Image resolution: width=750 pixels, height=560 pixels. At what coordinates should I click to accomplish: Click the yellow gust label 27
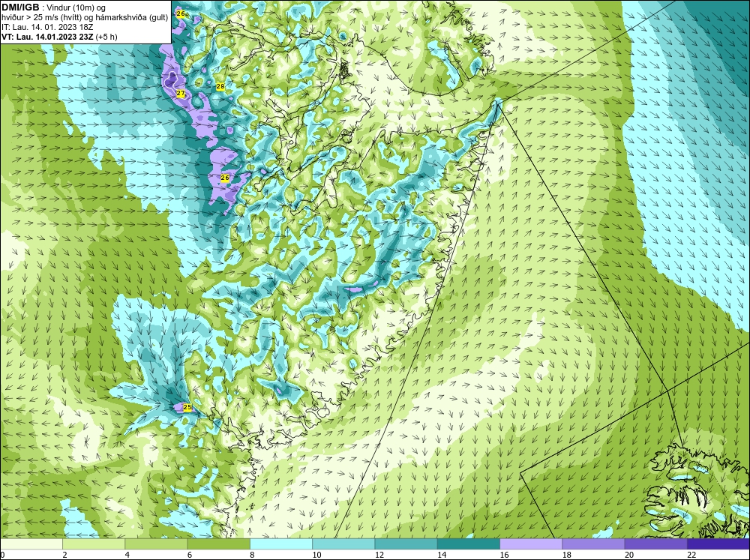(180, 93)
